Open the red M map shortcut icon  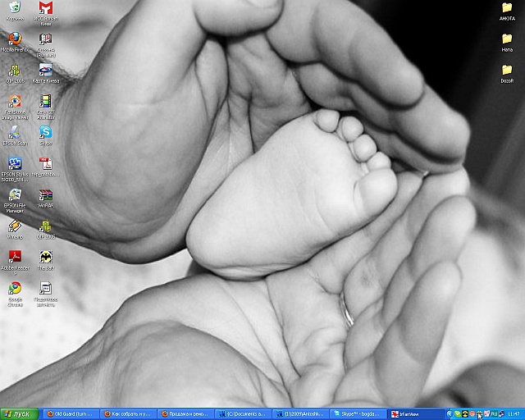pyautogui.click(x=46, y=13)
